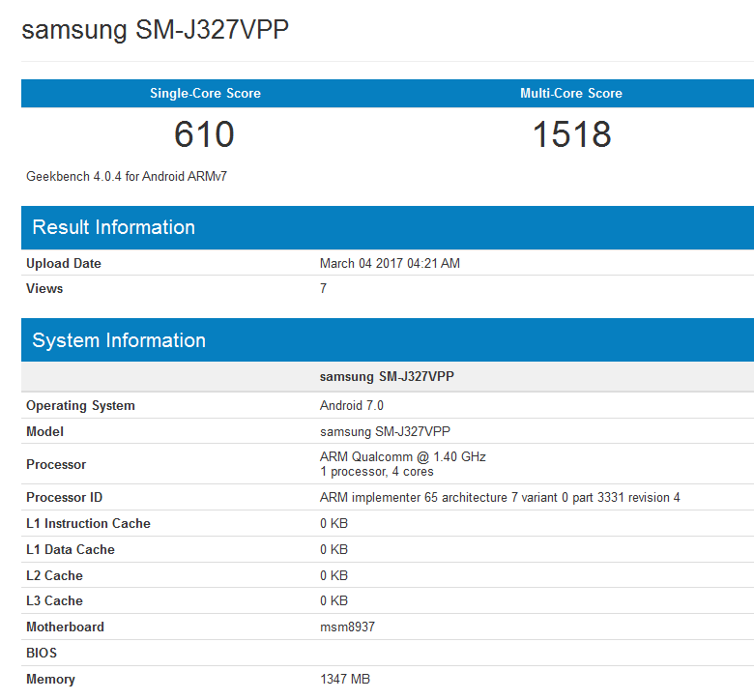This screenshot has height=700, width=754.
Task: Click the page title samsung SM-J327VPP
Action: click(x=155, y=30)
